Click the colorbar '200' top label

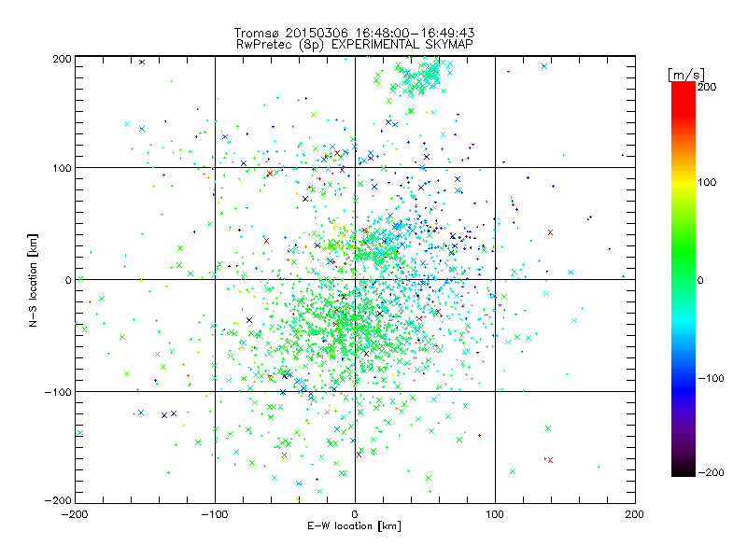coord(707,87)
